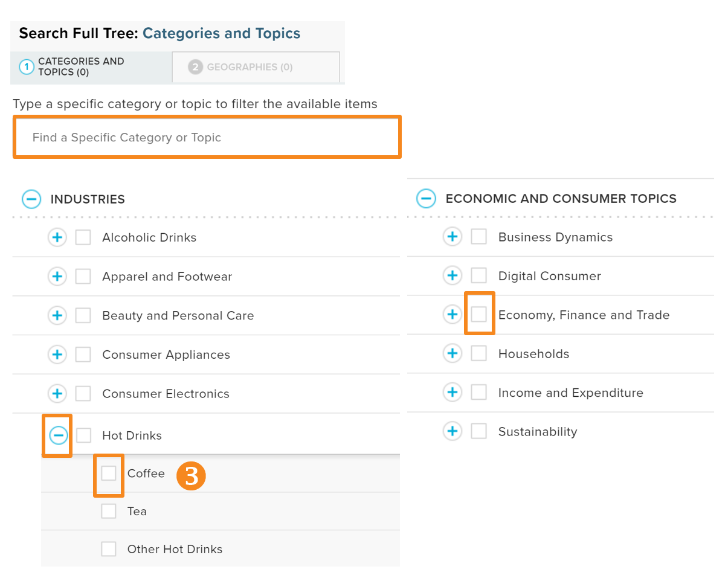Focus the Find a Specific Category field

click(x=207, y=138)
